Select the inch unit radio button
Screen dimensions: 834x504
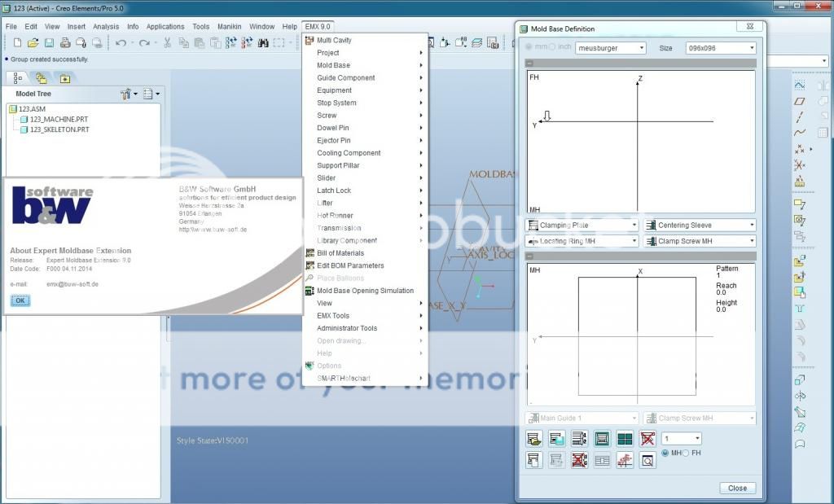pyautogui.click(x=552, y=48)
